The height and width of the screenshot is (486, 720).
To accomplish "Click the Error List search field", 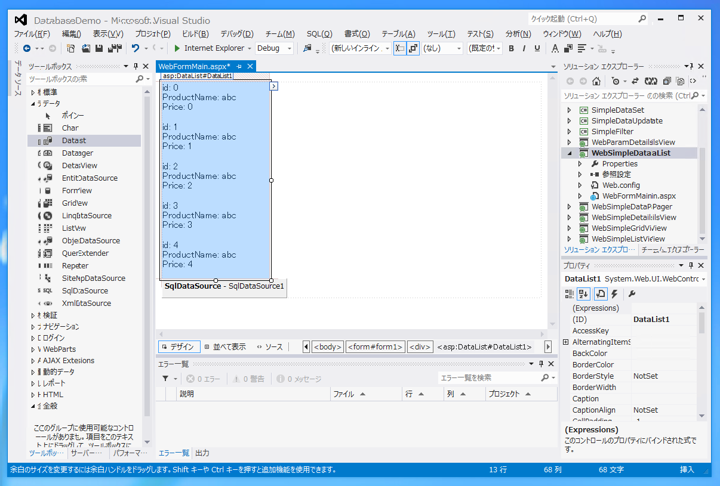I will 489,378.
